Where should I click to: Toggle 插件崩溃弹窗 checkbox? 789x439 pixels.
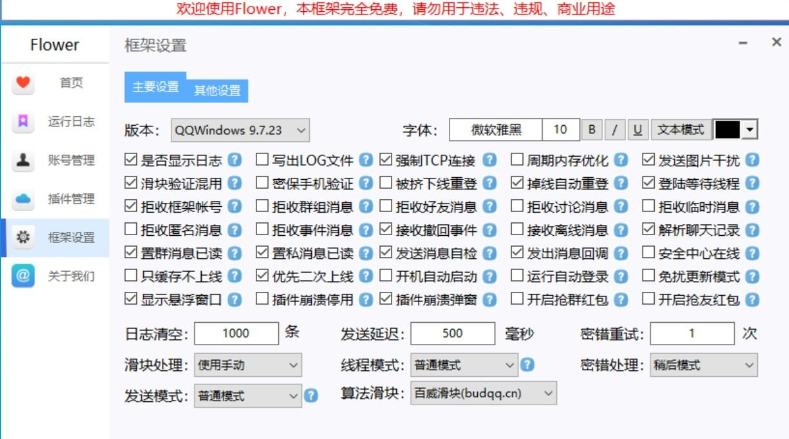click(x=386, y=299)
